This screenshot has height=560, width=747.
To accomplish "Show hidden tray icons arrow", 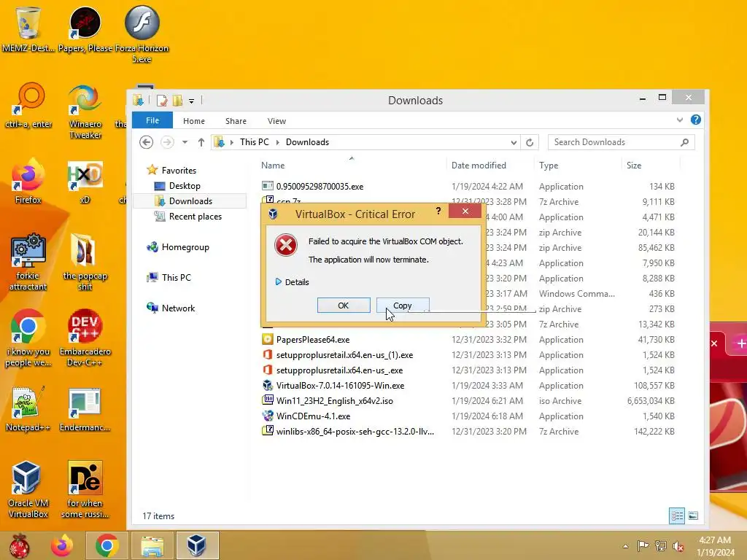I will (625, 546).
